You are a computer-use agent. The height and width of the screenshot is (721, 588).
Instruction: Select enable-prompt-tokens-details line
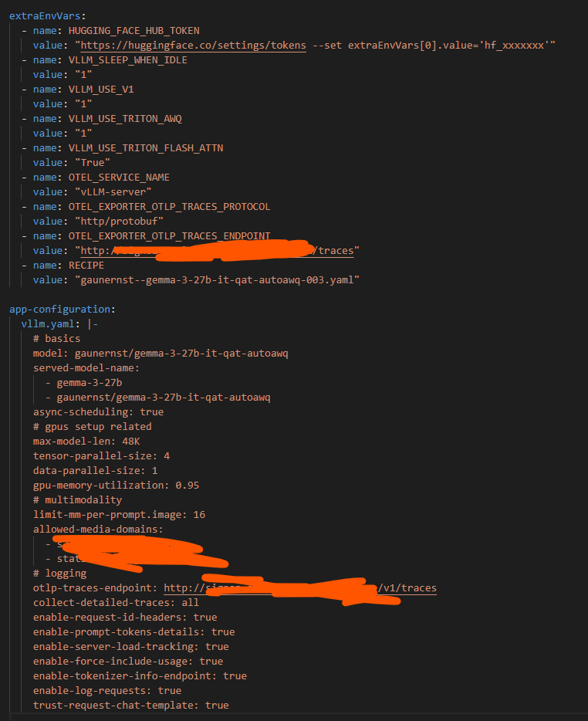[x=133, y=631]
